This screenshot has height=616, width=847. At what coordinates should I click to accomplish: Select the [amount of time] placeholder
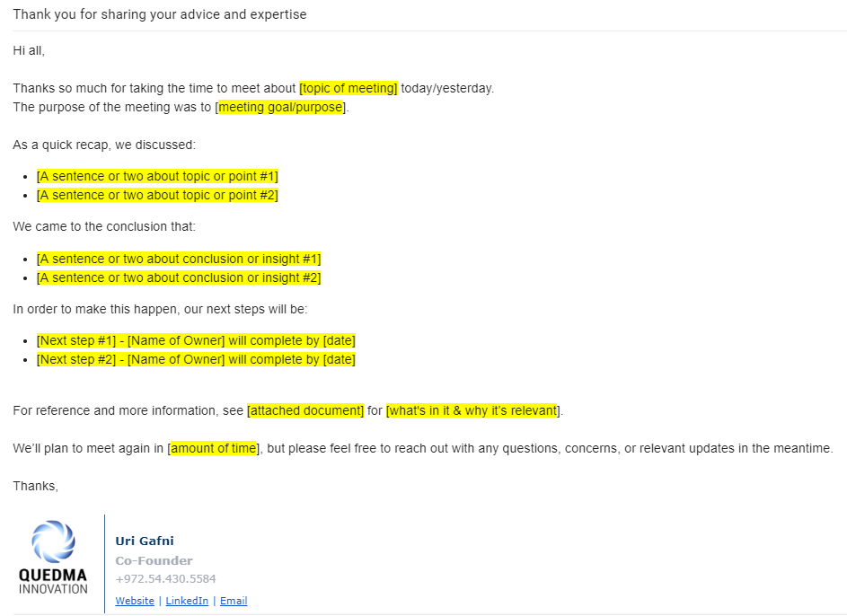pyautogui.click(x=214, y=449)
